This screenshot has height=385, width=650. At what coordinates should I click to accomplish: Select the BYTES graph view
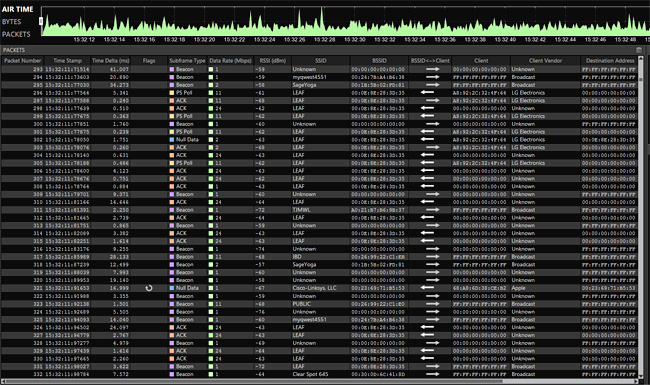tap(11, 22)
